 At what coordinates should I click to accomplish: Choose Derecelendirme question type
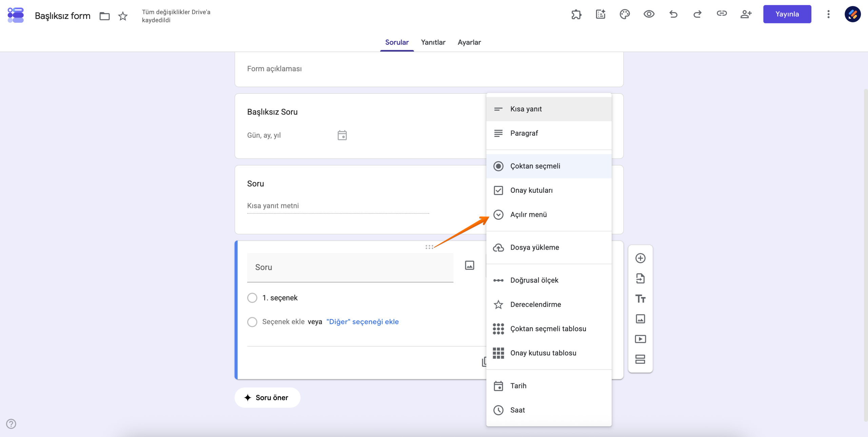(x=549, y=305)
